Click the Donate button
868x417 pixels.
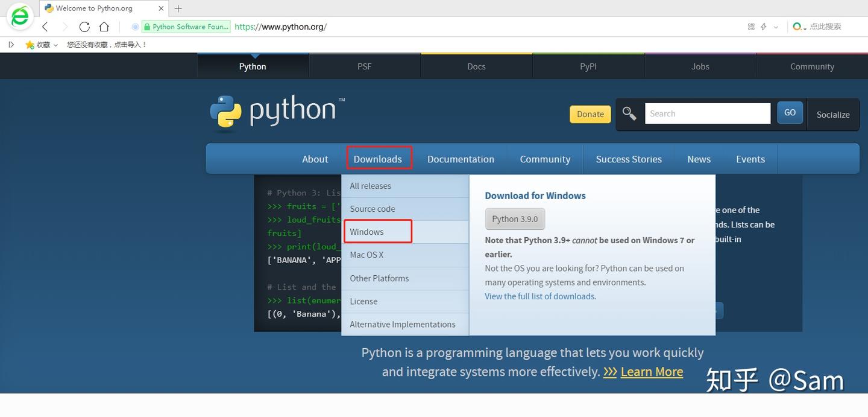[590, 114]
